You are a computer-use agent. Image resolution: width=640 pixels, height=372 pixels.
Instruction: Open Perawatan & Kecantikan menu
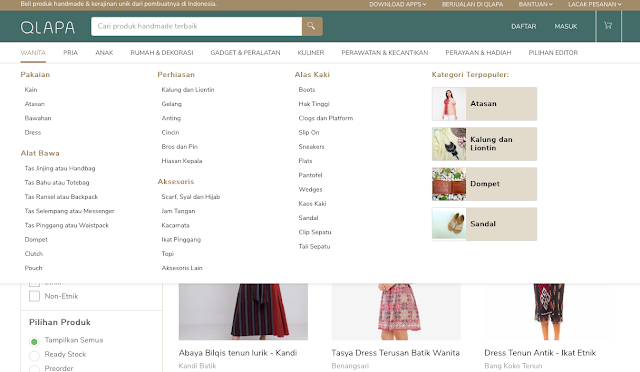click(384, 53)
